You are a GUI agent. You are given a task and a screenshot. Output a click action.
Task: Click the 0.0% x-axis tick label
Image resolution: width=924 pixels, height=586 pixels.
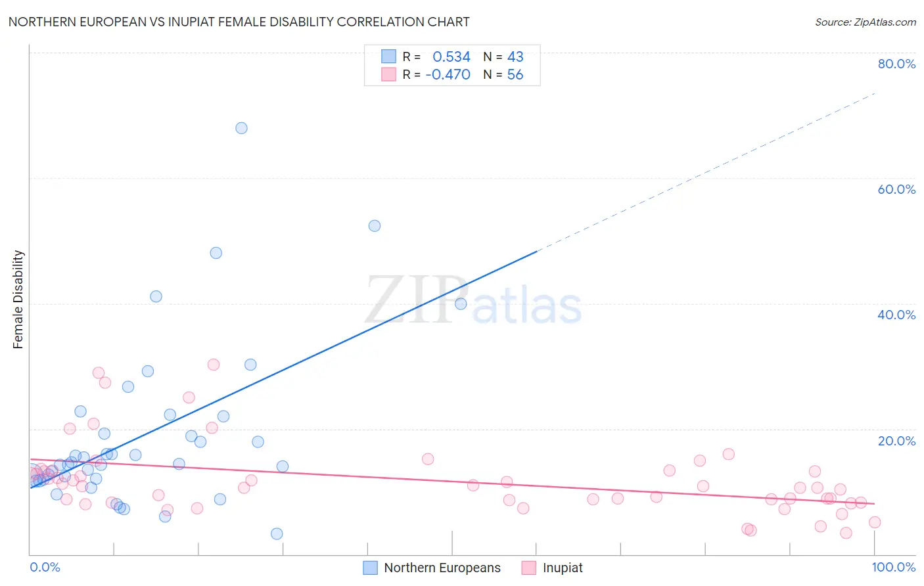point(45,568)
